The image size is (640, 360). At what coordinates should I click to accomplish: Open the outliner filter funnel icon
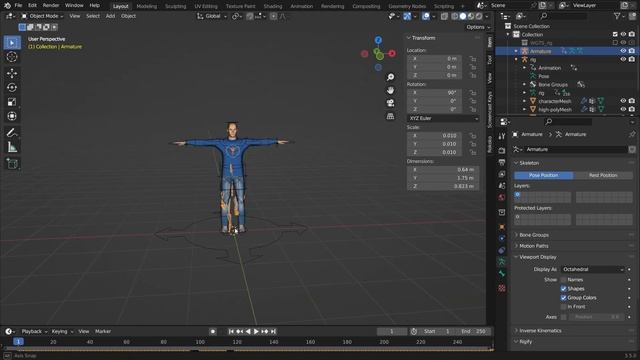[x=617, y=16]
